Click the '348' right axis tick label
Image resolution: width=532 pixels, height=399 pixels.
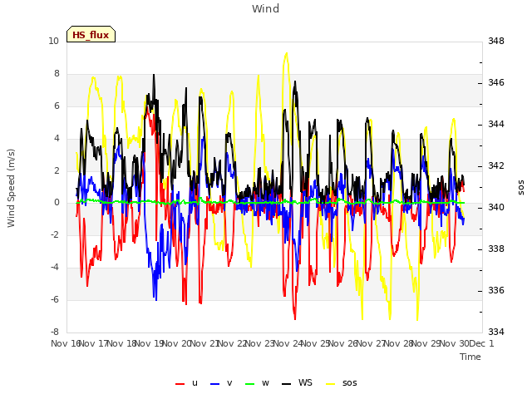point(496,41)
